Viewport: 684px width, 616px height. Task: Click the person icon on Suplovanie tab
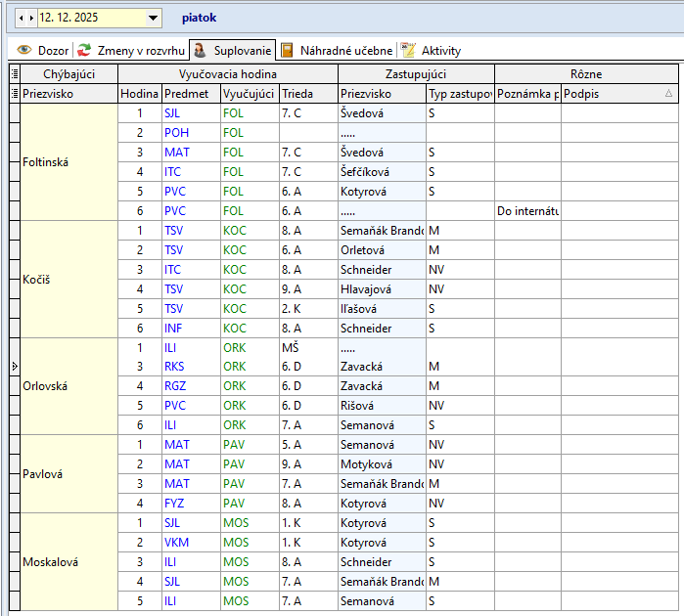(200, 50)
